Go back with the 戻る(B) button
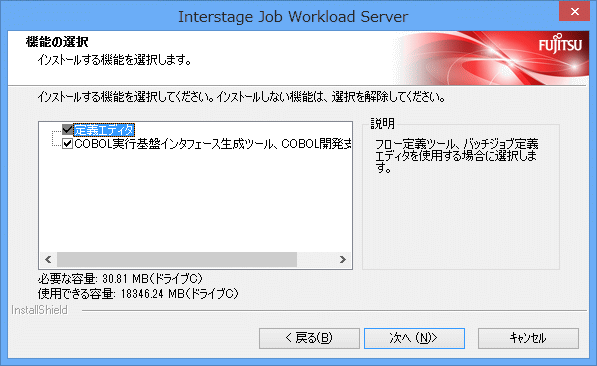 [x=309, y=338]
